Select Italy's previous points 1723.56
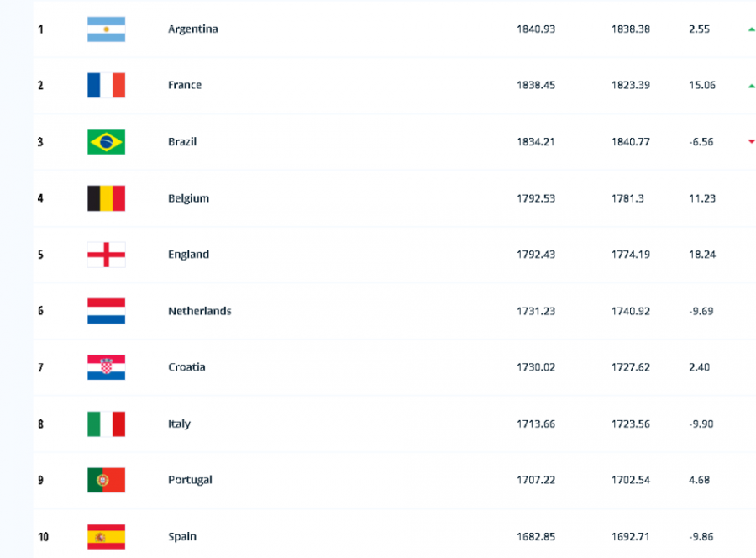 pos(631,424)
